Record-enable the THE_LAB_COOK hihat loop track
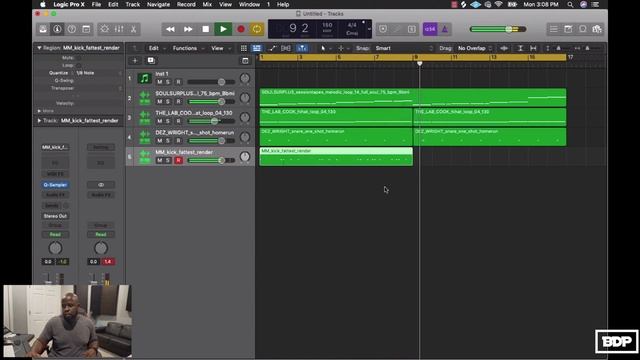Screen dimensions: 640x360 (x=178, y=121)
